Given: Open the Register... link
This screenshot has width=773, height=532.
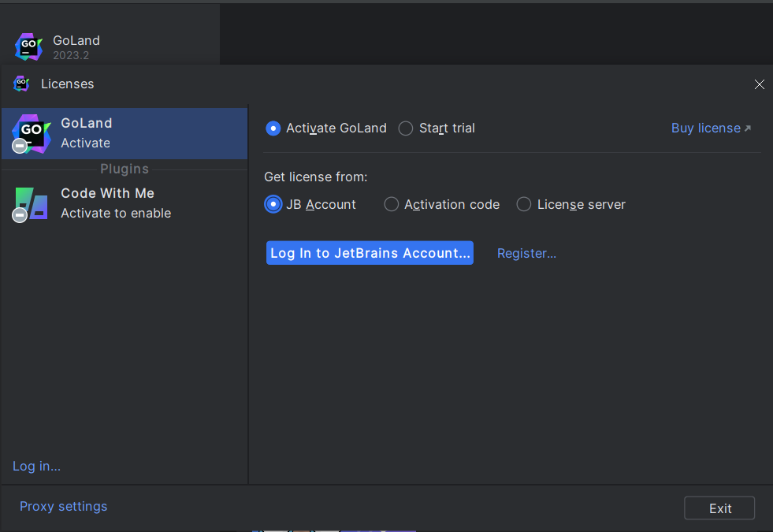Looking at the screenshot, I should coord(526,253).
